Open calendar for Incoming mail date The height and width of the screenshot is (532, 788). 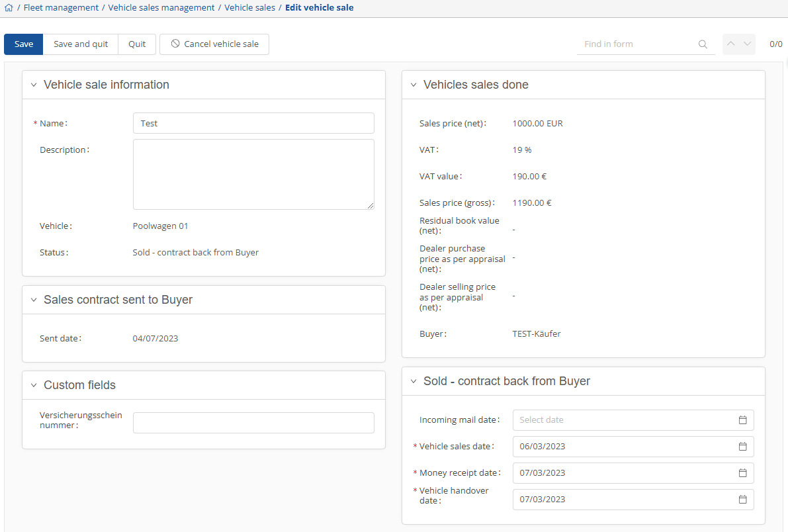742,420
